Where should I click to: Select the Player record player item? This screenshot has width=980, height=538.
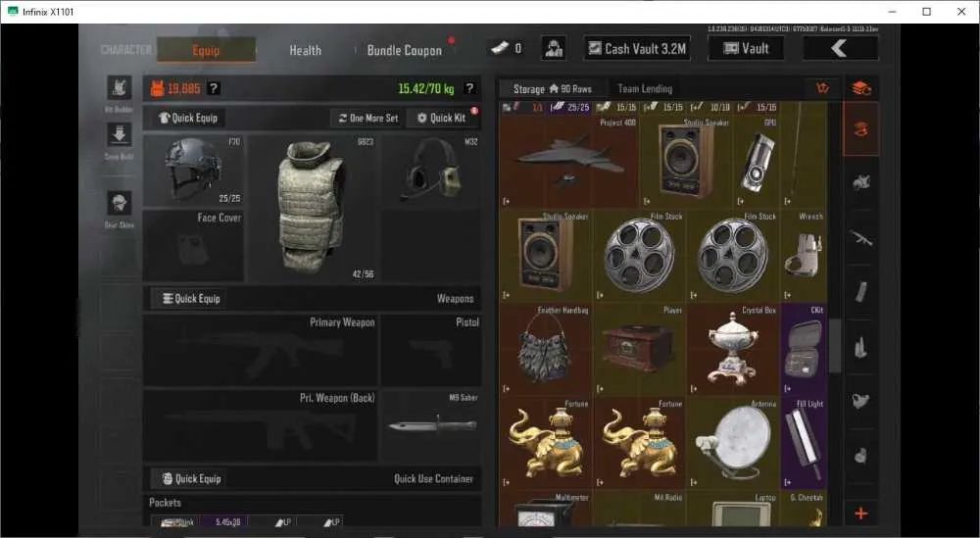[x=639, y=349]
